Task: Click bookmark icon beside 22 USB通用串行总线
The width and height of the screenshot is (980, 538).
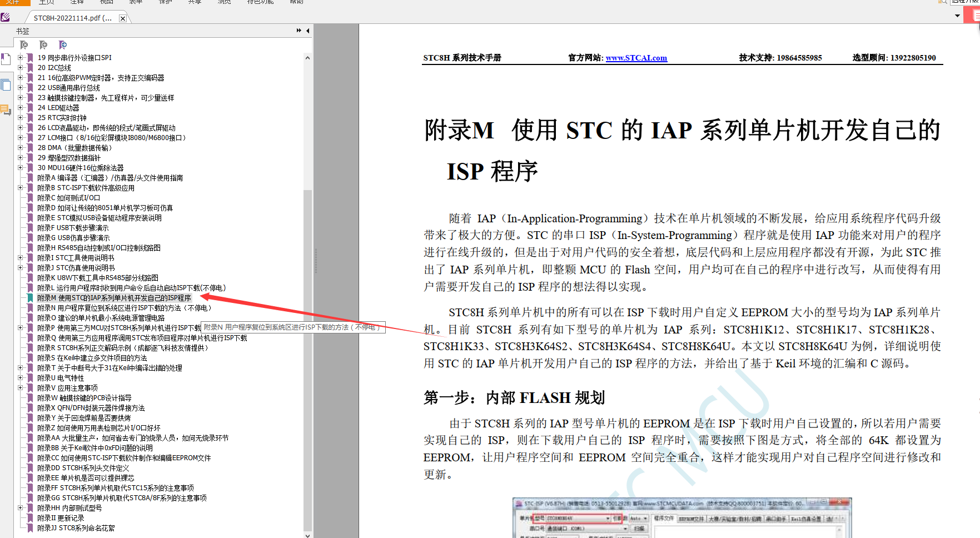Action: [31, 88]
